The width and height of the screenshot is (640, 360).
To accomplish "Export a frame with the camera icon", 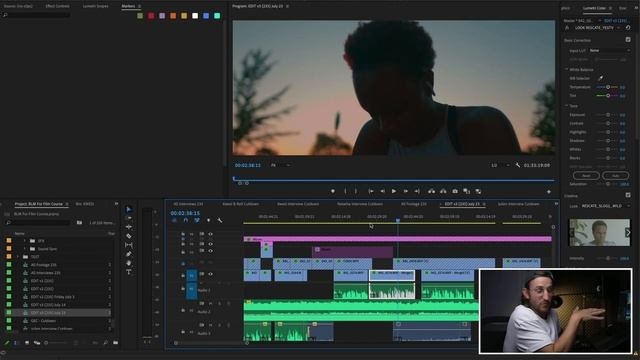I will pos(455,191).
